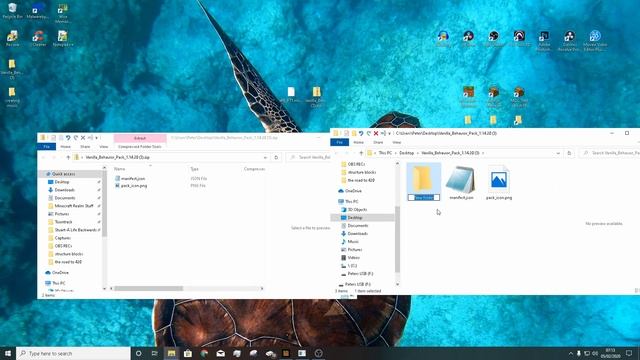640x360 pixels.
Task: Click Refresh in the right window's address bar
Action: [x=569, y=153]
